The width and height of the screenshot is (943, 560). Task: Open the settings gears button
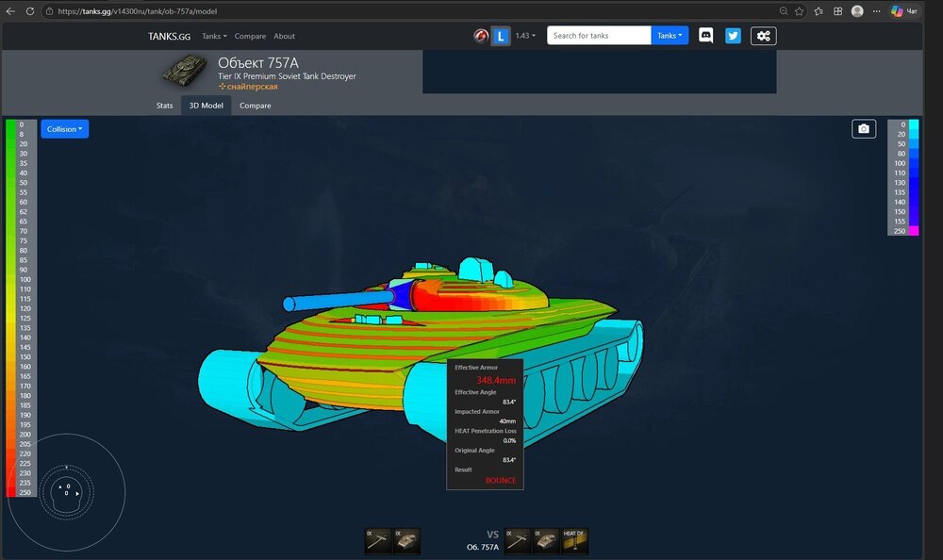click(x=763, y=36)
